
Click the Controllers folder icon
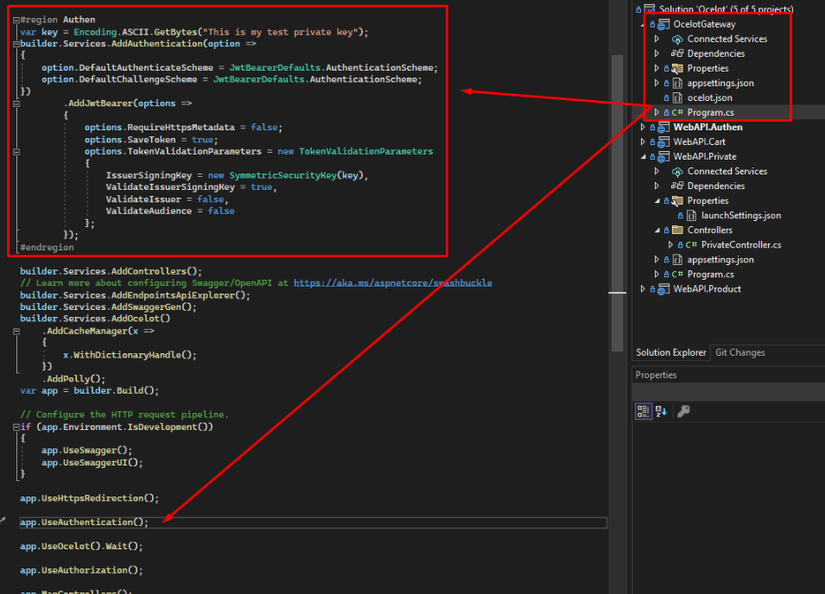coord(677,230)
